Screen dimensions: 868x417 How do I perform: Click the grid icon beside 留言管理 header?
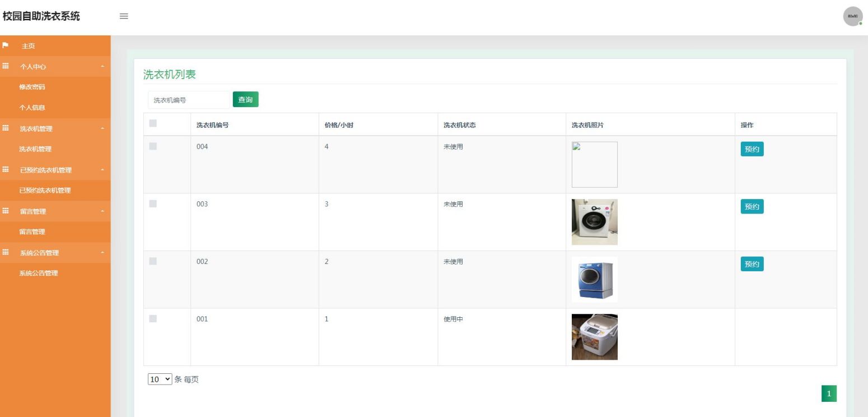point(6,211)
